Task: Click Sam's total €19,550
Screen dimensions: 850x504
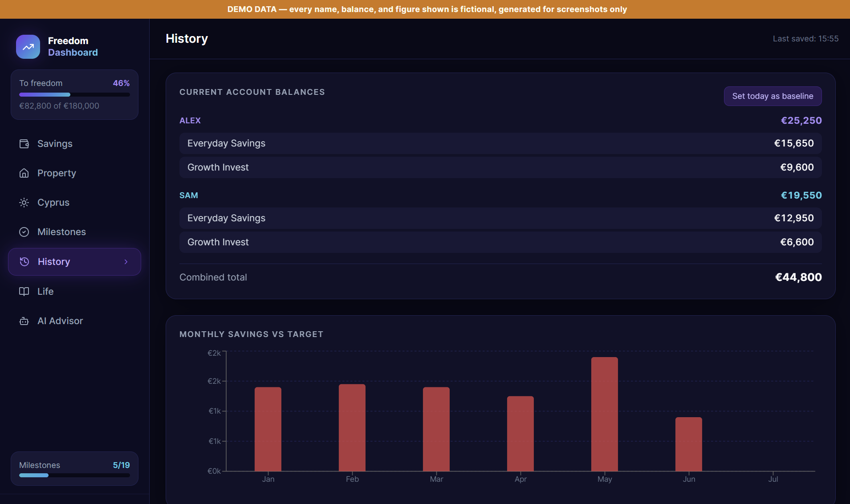Action: tap(801, 195)
